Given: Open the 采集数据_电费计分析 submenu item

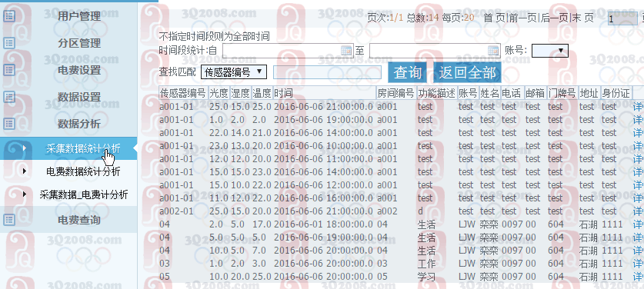Looking at the screenshot, I should [x=84, y=194].
